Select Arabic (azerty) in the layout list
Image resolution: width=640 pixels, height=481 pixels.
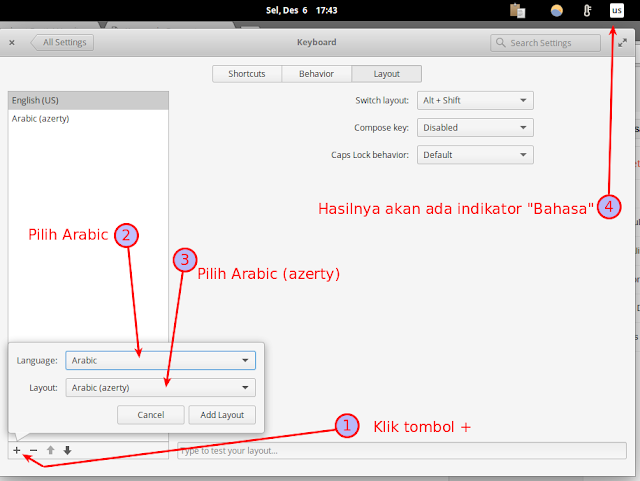pyautogui.click(x=88, y=119)
